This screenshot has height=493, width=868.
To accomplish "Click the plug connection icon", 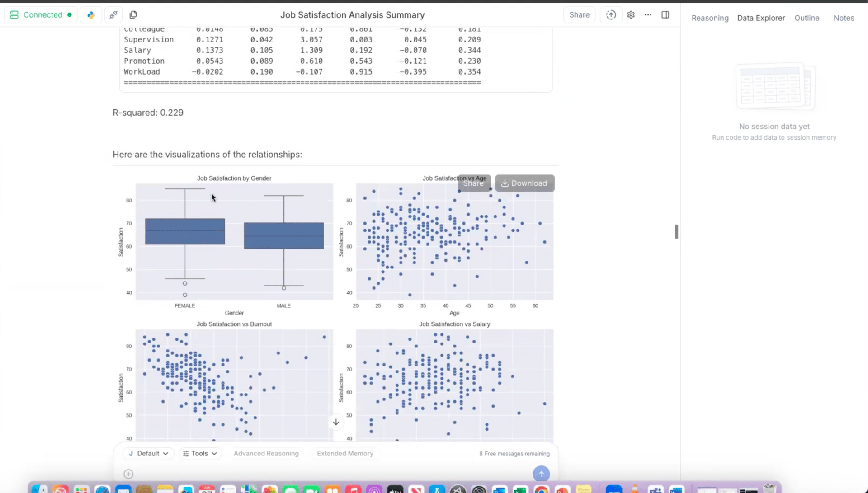I will (x=113, y=15).
